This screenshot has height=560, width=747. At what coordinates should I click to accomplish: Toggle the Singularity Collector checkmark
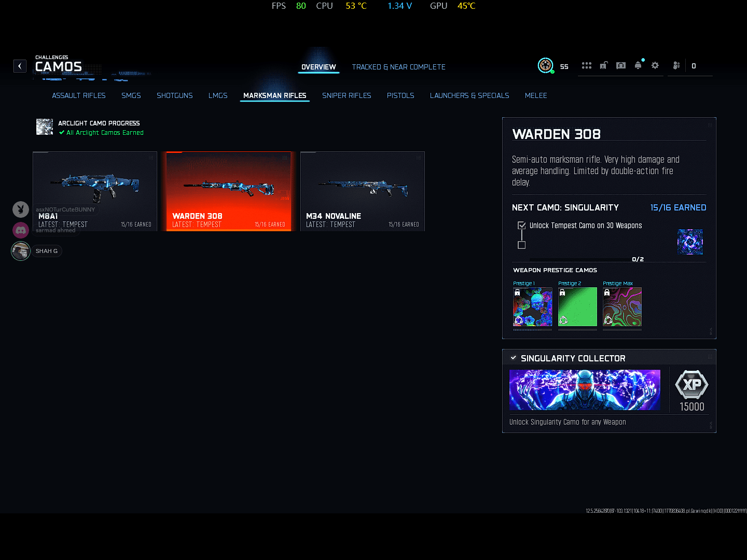pos(514,358)
